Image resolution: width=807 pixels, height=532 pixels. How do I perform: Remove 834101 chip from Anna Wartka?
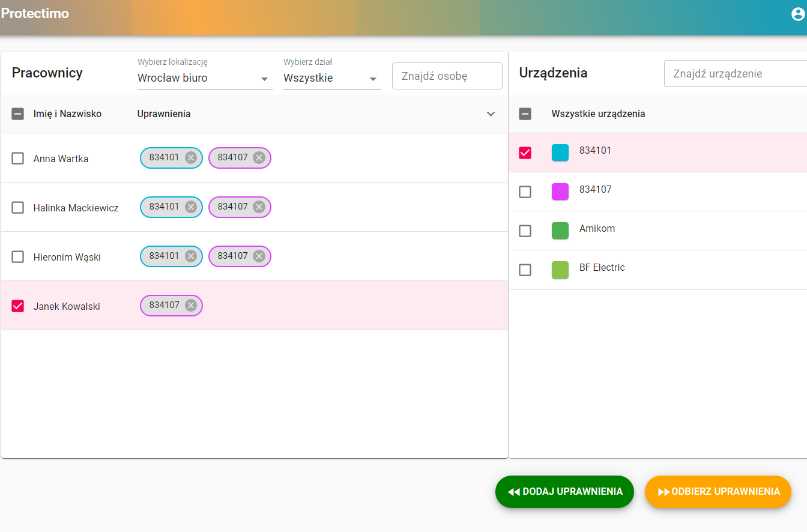(191, 158)
